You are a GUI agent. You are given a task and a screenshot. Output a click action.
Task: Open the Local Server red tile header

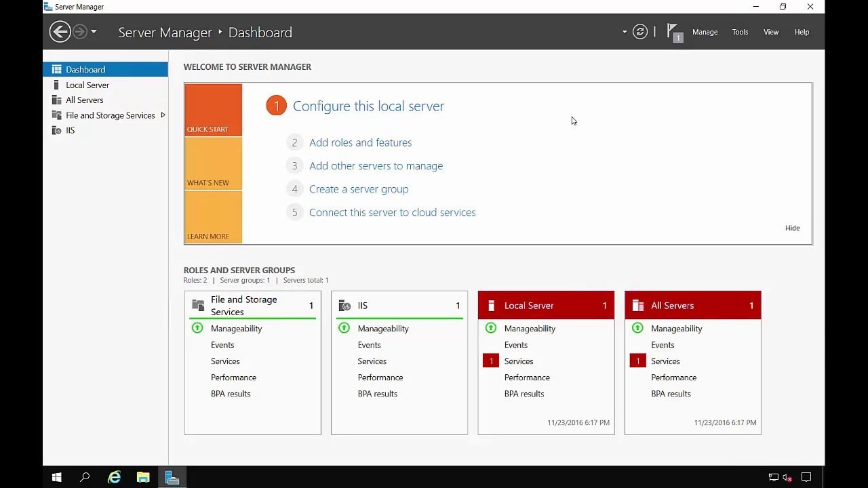click(546, 306)
